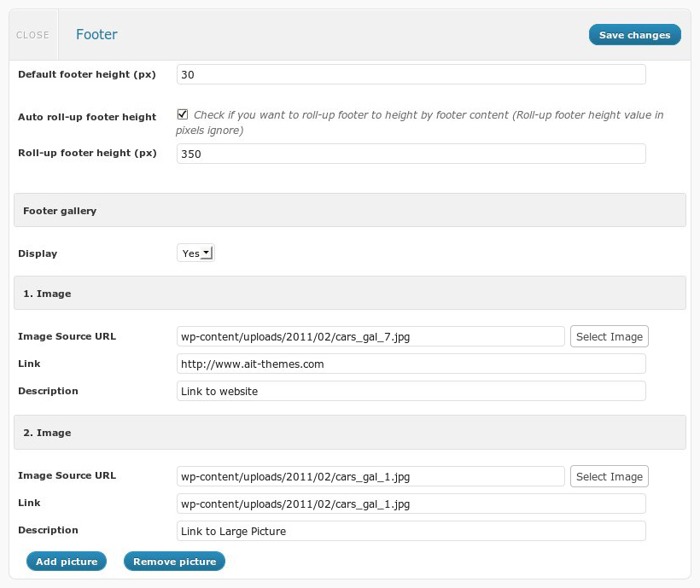Close the Footer panel

32,35
